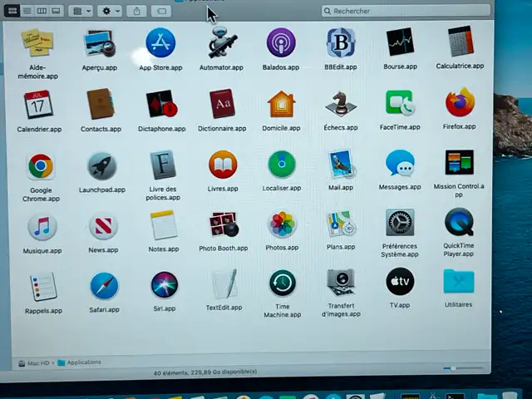Select QuickTime Player.app icon
532x399 pixels.
tap(459, 222)
